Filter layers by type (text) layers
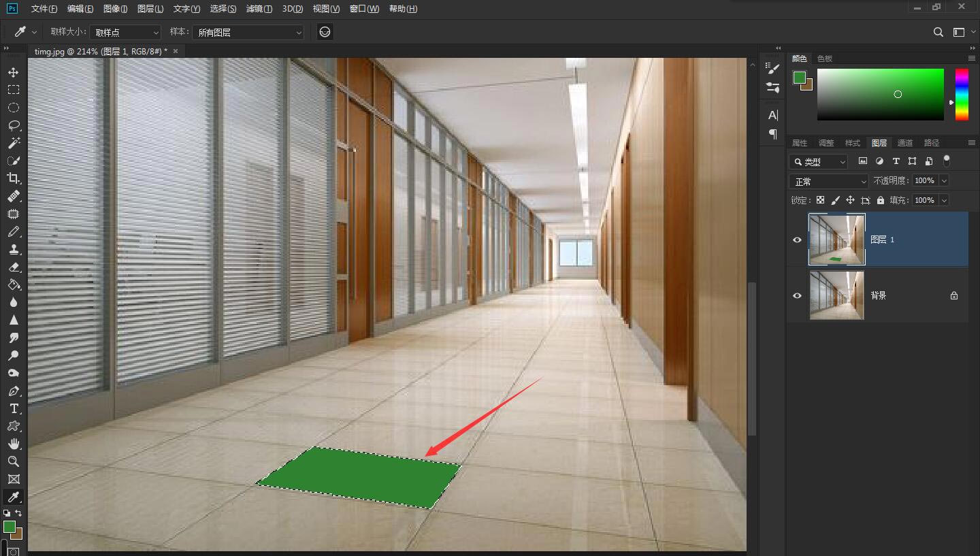The height and width of the screenshot is (556, 980). [x=896, y=161]
